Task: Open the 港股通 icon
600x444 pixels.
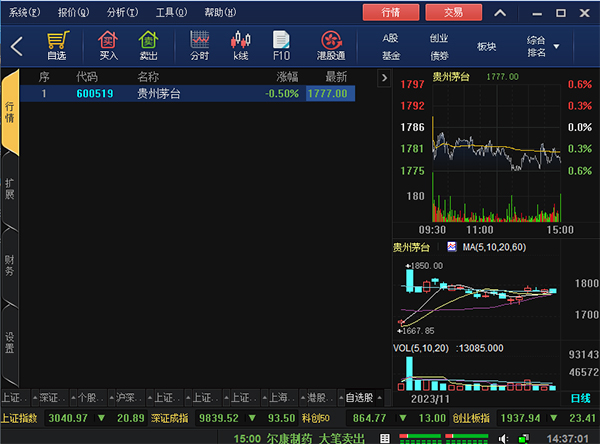Action: [330, 45]
